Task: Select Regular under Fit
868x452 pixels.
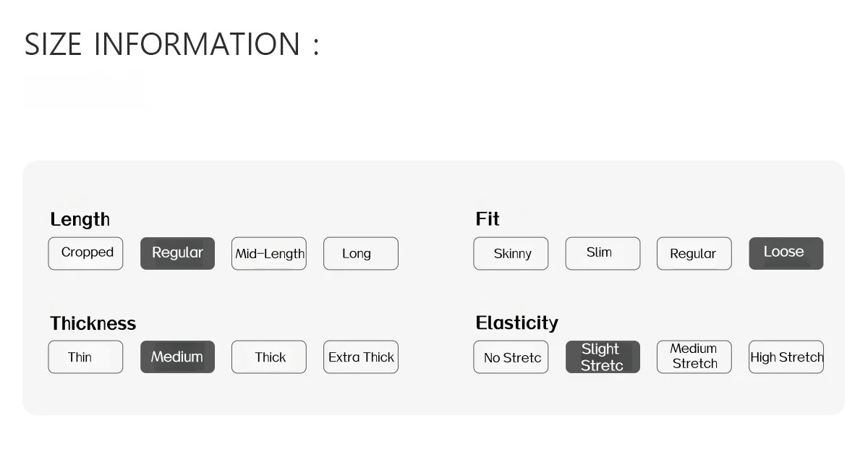Action: 694,253
